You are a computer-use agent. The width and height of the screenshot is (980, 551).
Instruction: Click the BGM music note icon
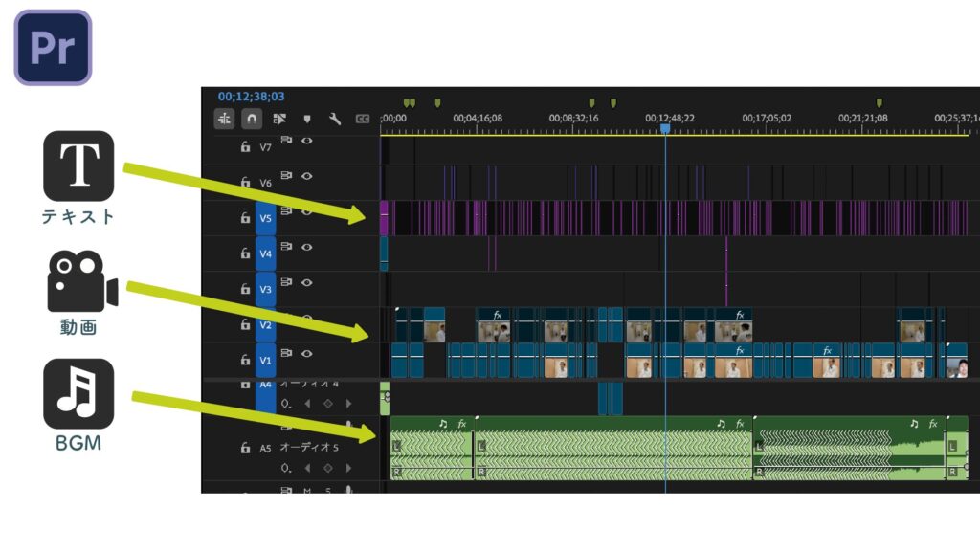point(78,394)
